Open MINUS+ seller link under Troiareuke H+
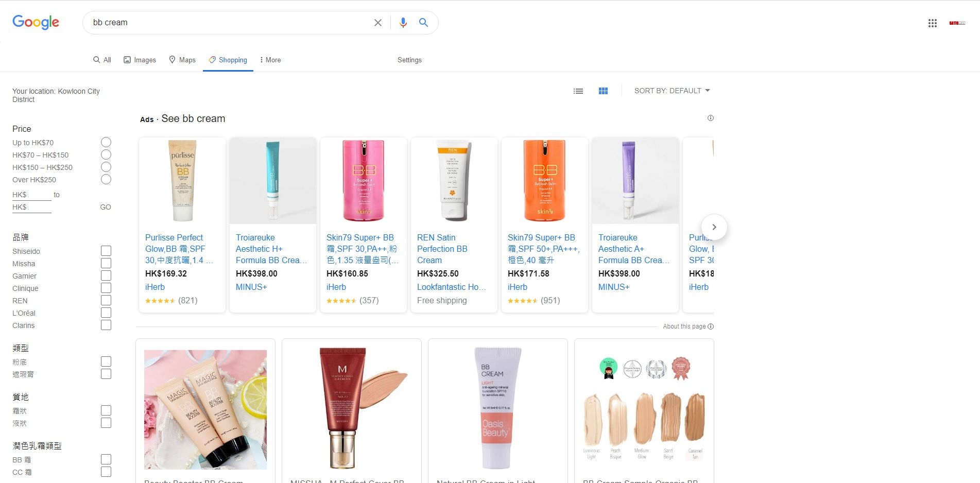 (251, 287)
